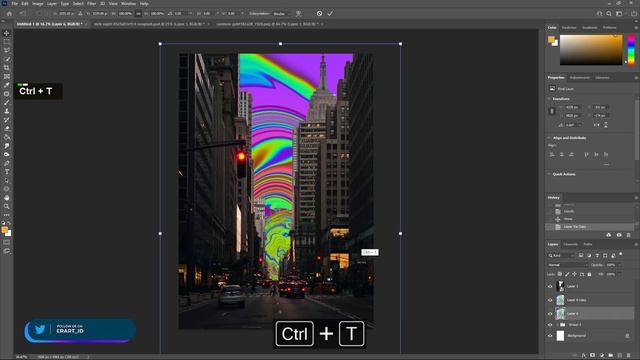Flip horizontal icon in Transform properties

click(x=596, y=125)
